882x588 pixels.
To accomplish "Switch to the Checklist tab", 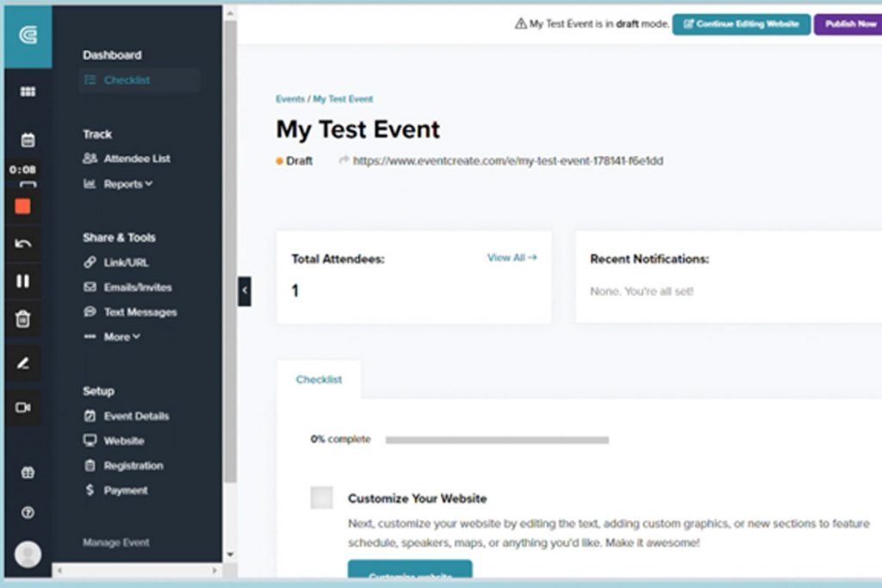I will tap(320, 379).
